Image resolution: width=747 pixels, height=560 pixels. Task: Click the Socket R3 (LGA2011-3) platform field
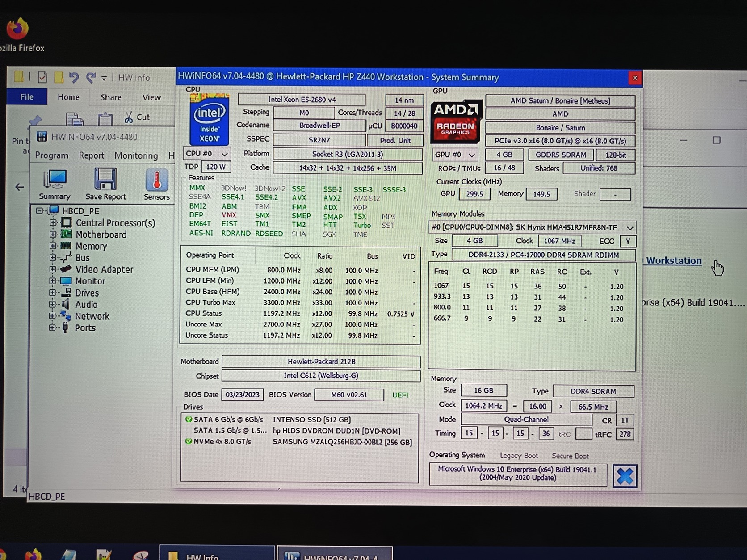click(x=348, y=154)
